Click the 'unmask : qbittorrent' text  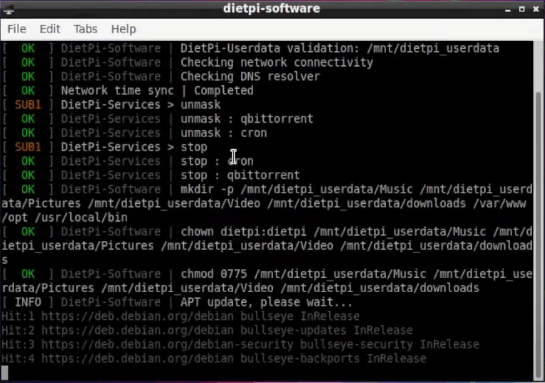247,119
